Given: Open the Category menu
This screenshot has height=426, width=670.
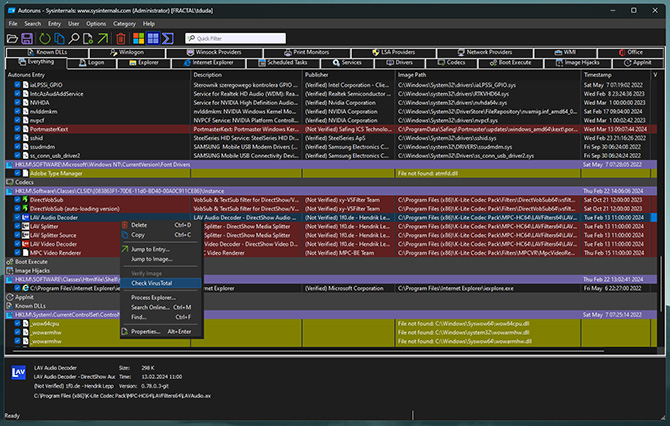Looking at the screenshot, I should 124,24.
